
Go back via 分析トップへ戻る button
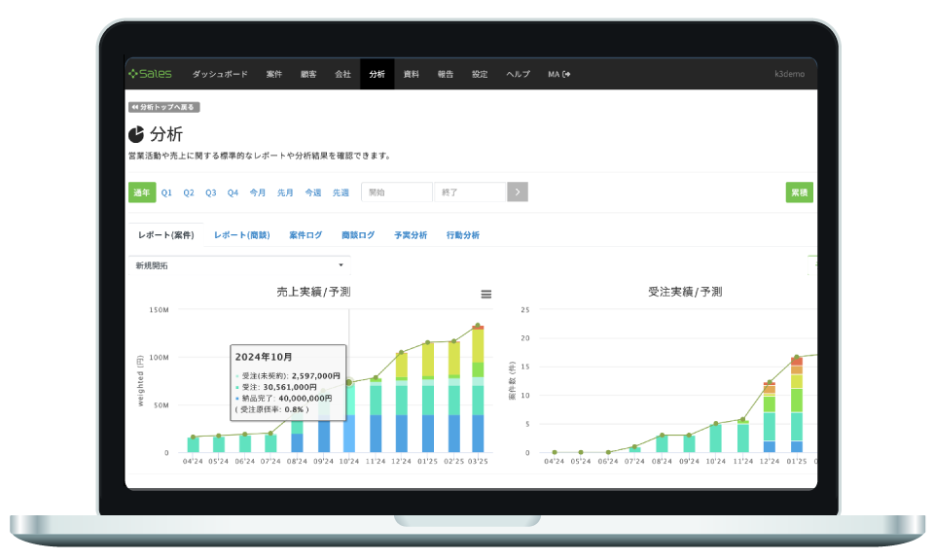(x=163, y=107)
